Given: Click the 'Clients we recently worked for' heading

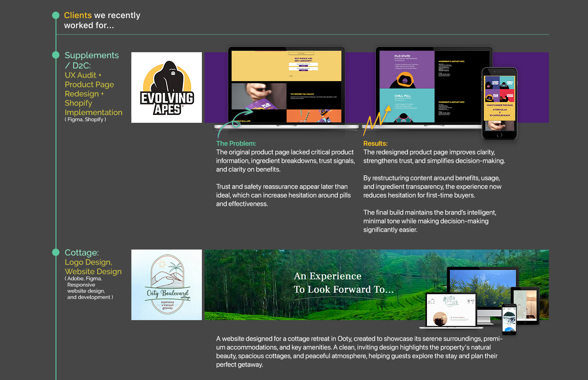Looking at the screenshot, I should pyautogui.click(x=102, y=20).
